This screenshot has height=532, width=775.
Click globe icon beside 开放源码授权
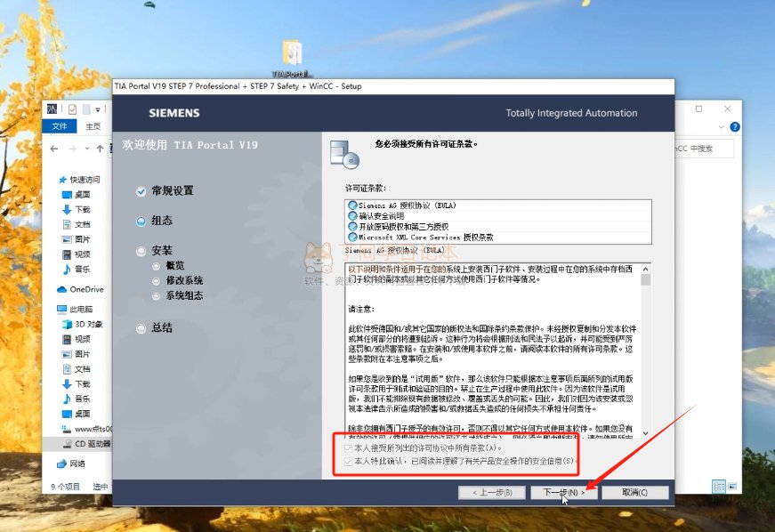(x=352, y=227)
